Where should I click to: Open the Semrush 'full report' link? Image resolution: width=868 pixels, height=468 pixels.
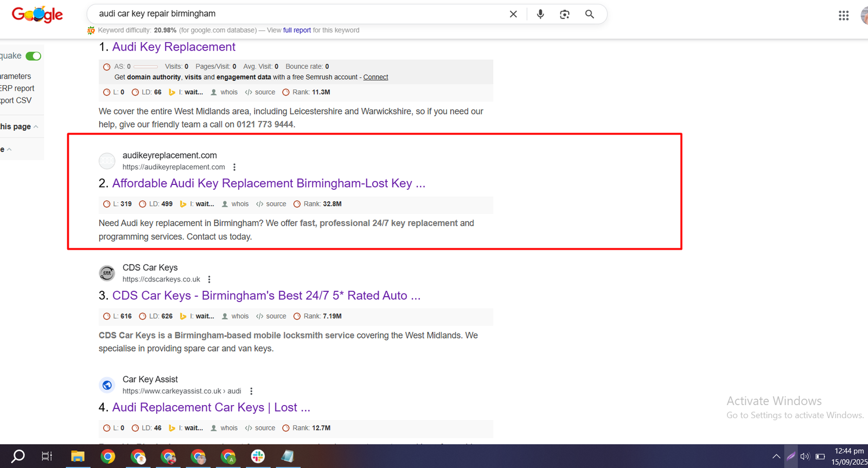[x=297, y=30]
